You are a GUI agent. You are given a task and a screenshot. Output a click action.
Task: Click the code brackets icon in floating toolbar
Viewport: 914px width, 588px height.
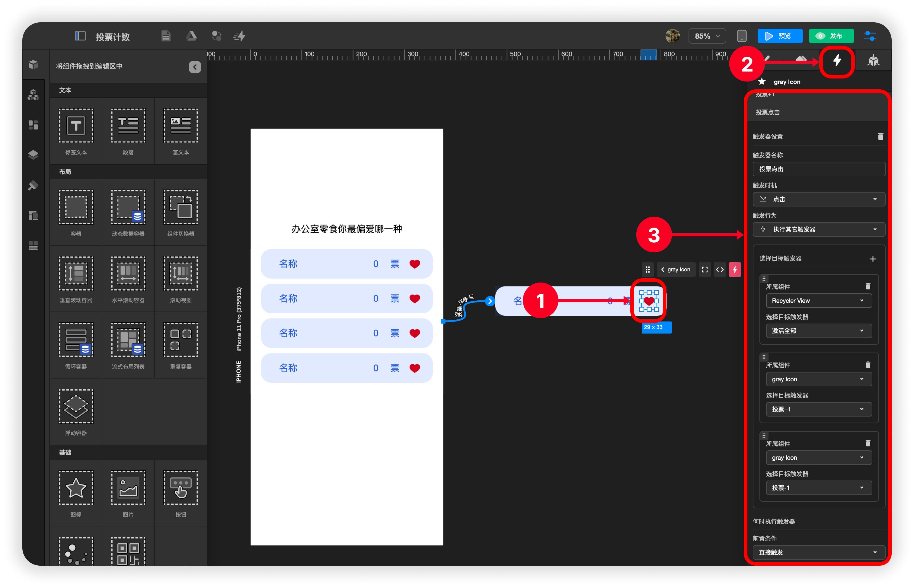coord(720,270)
